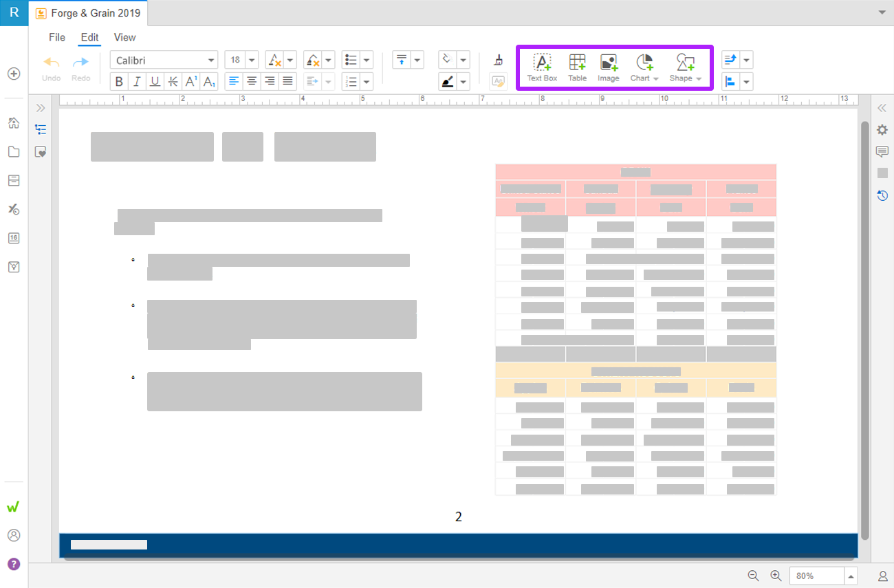
Task: Open the View menu
Action: click(x=124, y=37)
